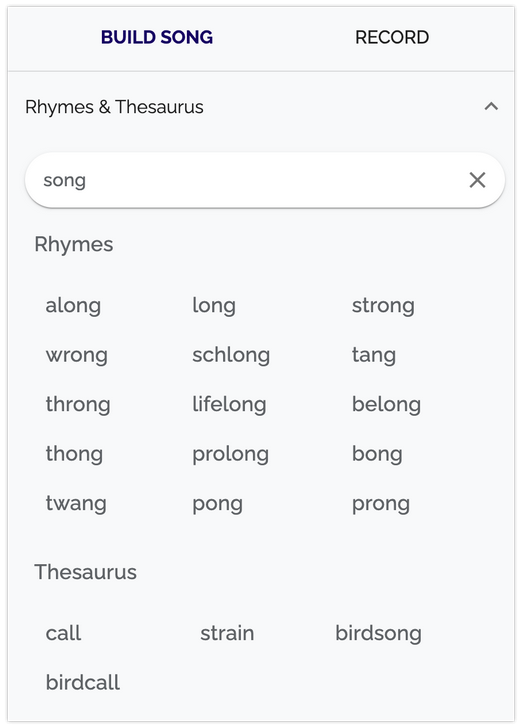Click the rhyme word 'prong'
524x728 pixels.
coord(381,504)
